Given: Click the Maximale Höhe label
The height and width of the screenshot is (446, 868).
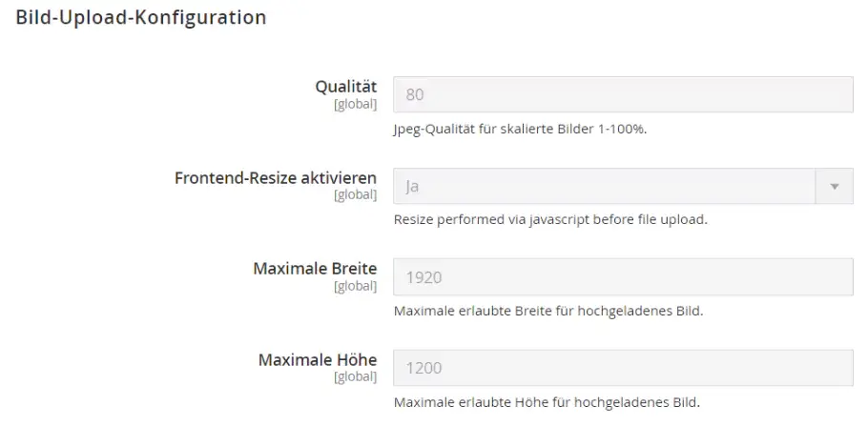Looking at the screenshot, I should (318, 360).
